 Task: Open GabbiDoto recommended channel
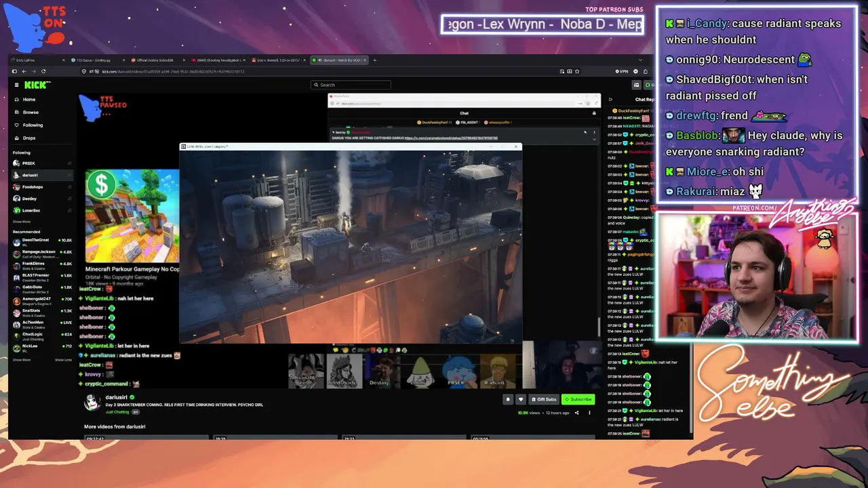pyautogui.click(x=42, y=288)
